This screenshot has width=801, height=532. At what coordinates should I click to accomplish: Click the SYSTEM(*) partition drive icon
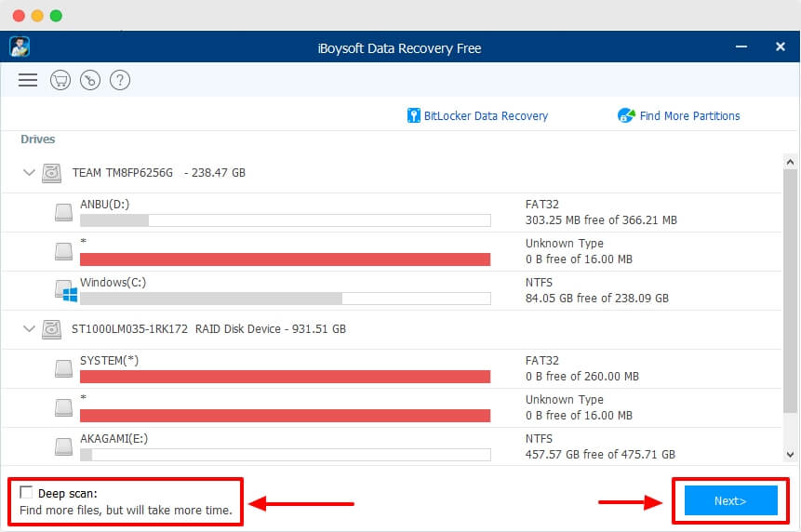pyautogui.click(x=64, y=368)
